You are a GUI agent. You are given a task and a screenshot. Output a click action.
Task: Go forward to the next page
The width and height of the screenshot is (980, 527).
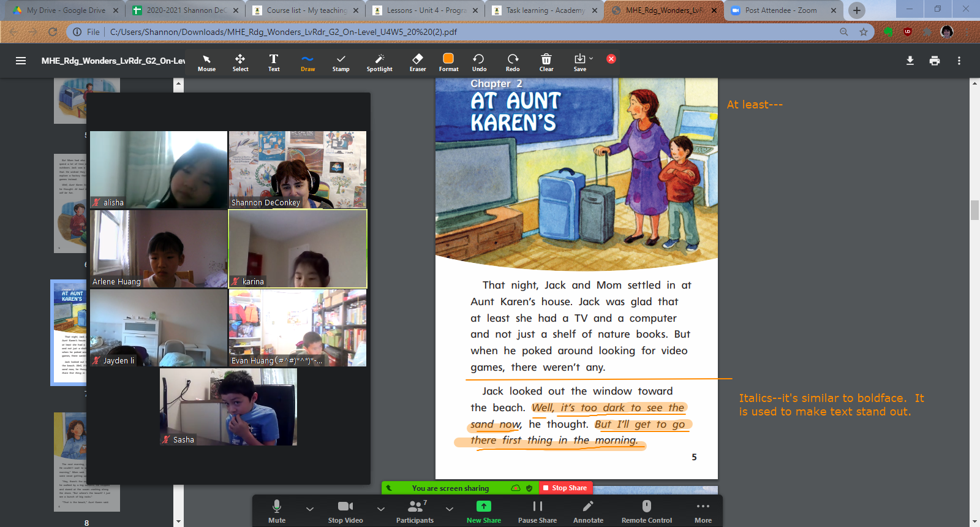click(33, 32)
